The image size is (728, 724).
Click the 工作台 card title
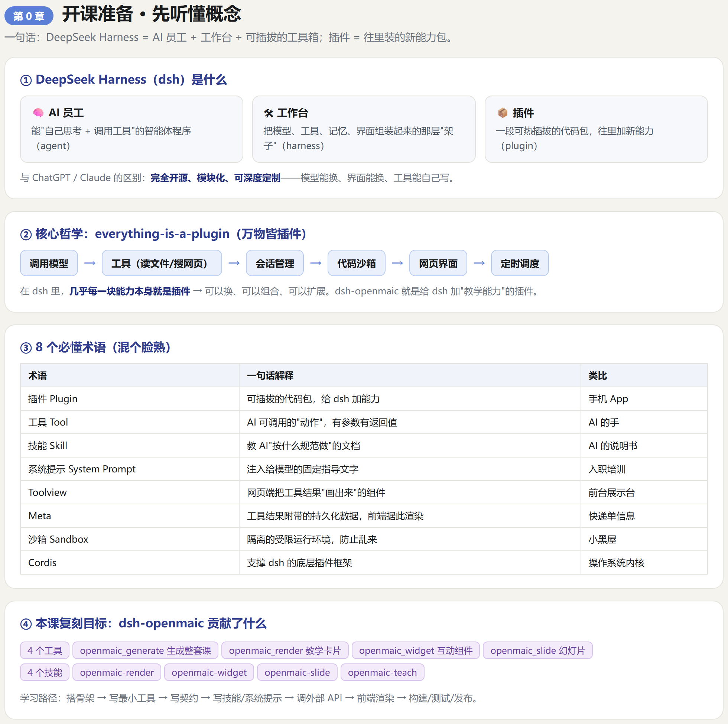pos(292,113)
